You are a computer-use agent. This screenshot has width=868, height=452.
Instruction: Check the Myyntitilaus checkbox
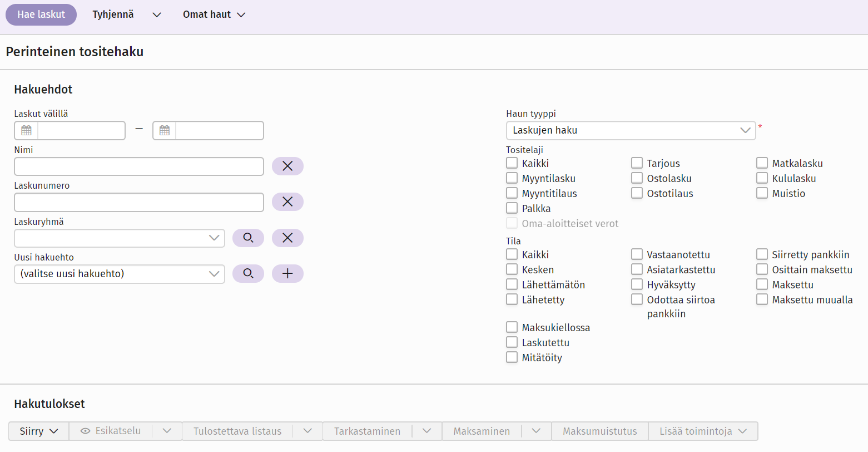point(512,193)
